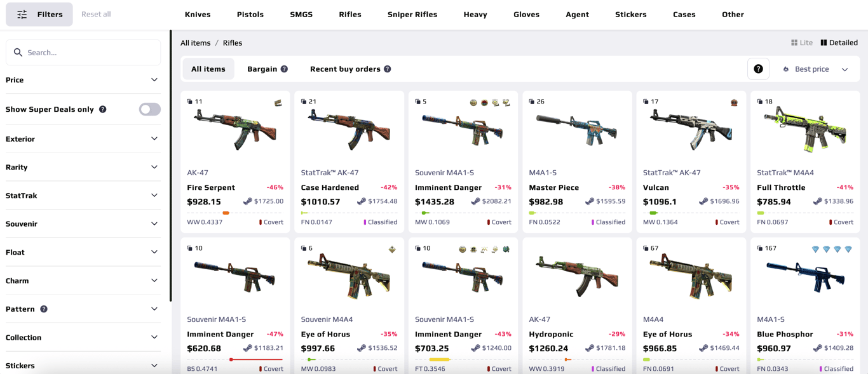Click the magnifier icon in the search box
The image size is (868, 374).
click(x=18, y=53)
